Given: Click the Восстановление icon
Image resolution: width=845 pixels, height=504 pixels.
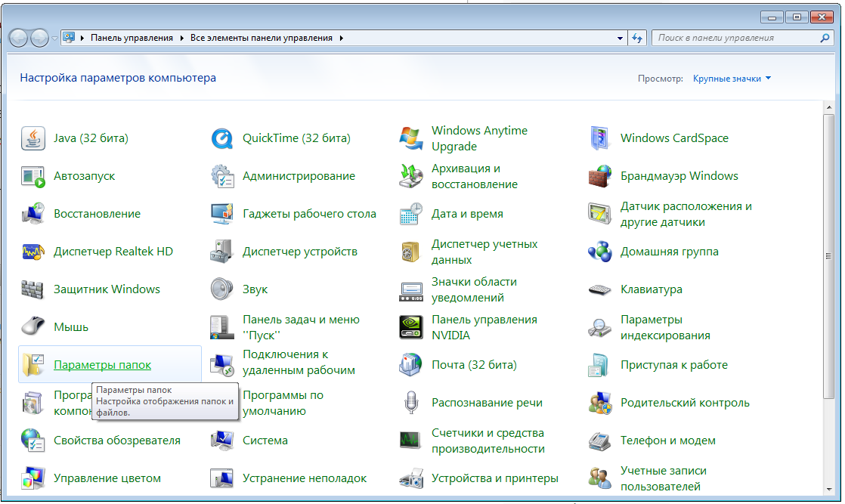Looking at the screenshot, I should (32, 214).
